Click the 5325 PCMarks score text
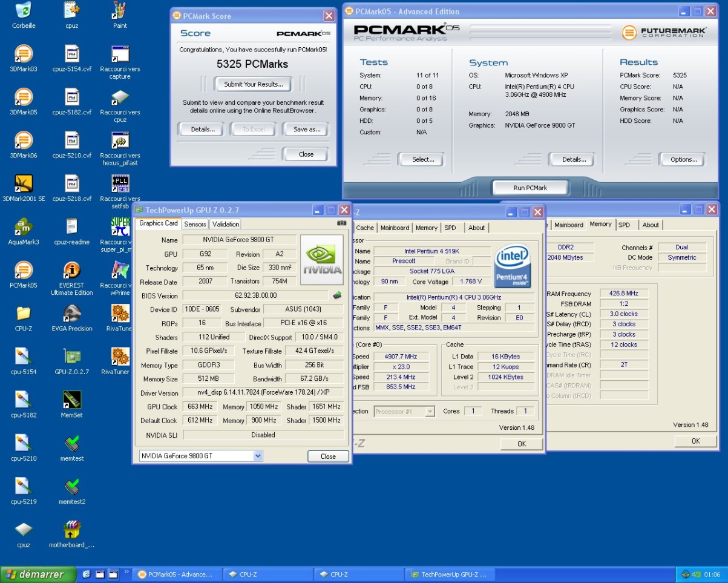This screenshot has height=583, width=728. 252,64
